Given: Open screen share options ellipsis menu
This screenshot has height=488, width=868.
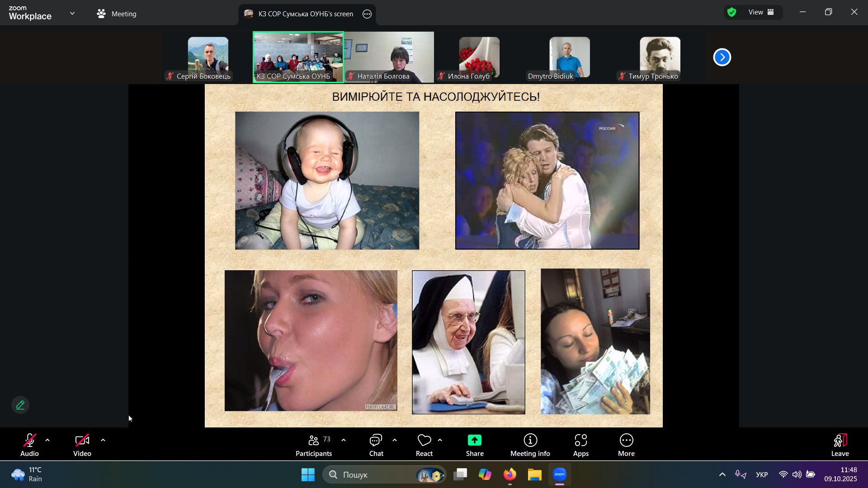Looking at the screenshot, I should (x=367, y=14).
